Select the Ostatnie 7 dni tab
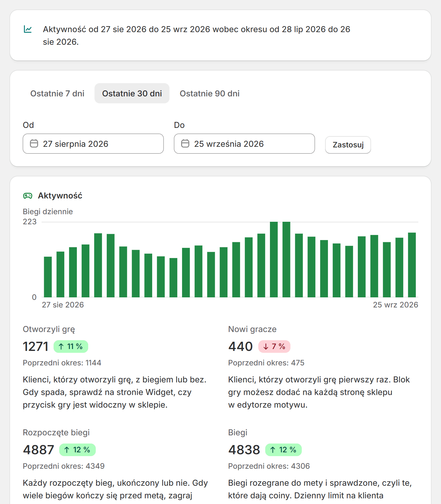441x504 pixels. tap(57, 93)
